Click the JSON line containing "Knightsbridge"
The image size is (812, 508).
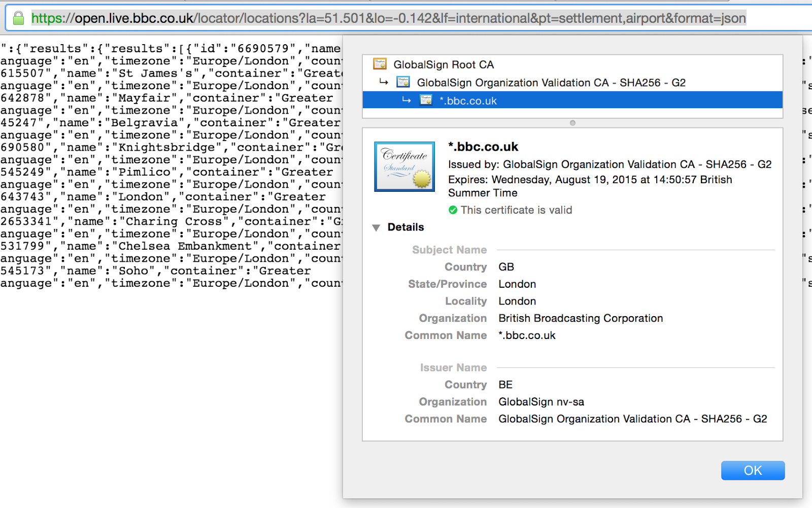point(171,147)
